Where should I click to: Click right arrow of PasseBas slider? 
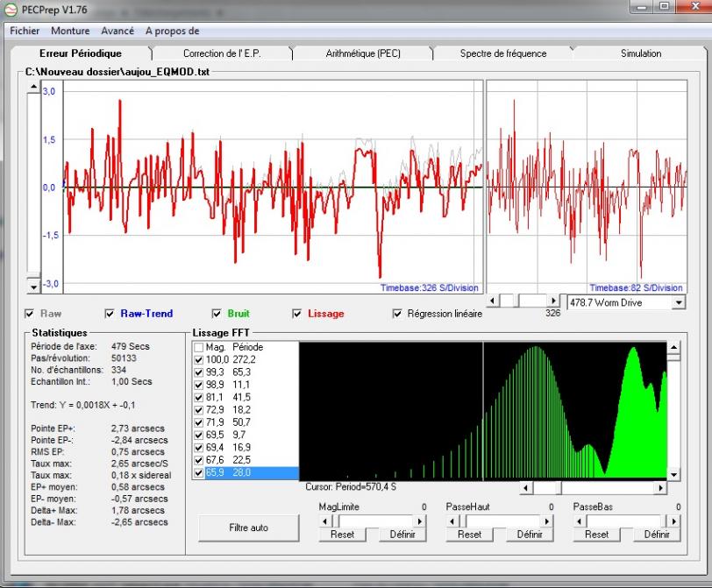click(x=675, y=521)
